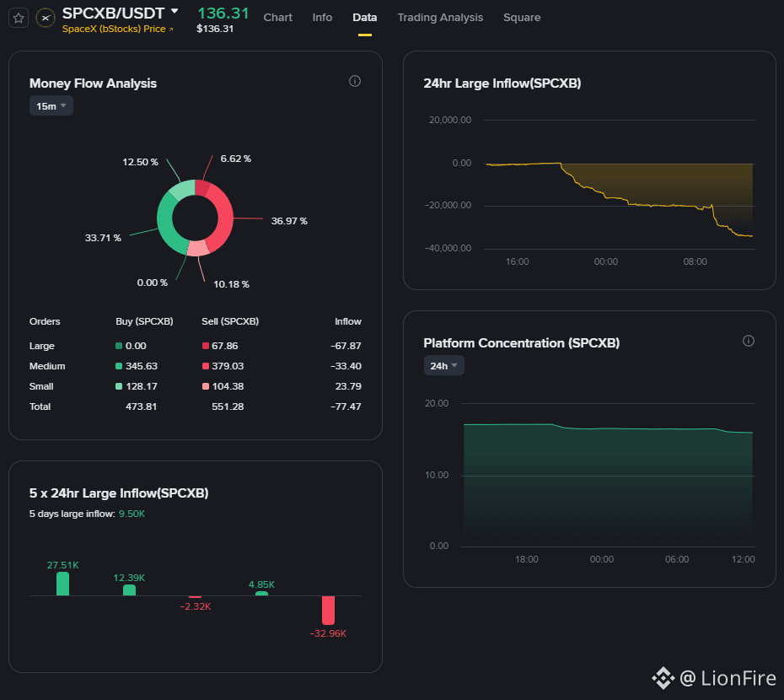Click the external link arrow beside Price
The width and height of the screenshot is (784, 700).
(171, 30)
